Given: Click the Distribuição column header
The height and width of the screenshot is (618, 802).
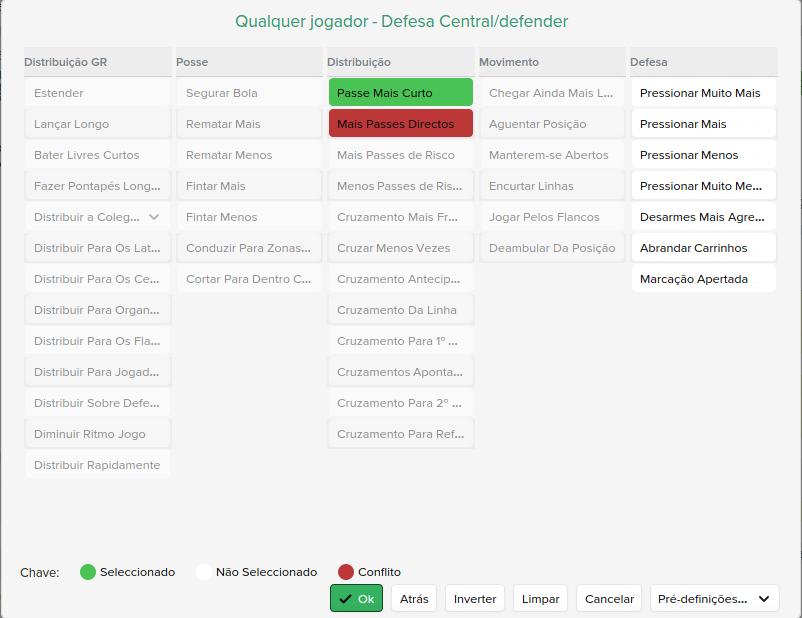Looking at the screenshot, I should [x=400, y=62].
